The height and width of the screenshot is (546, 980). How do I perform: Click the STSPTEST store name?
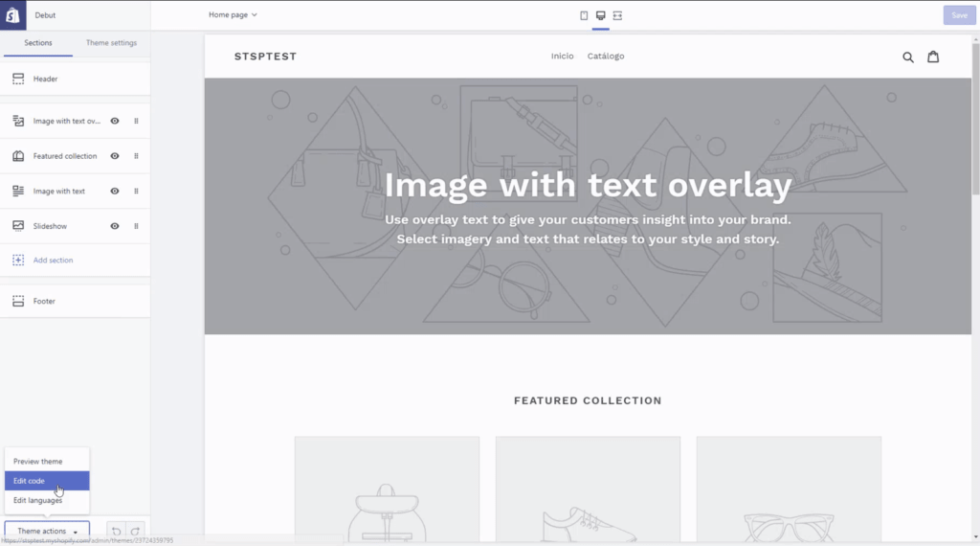point(266,57)
